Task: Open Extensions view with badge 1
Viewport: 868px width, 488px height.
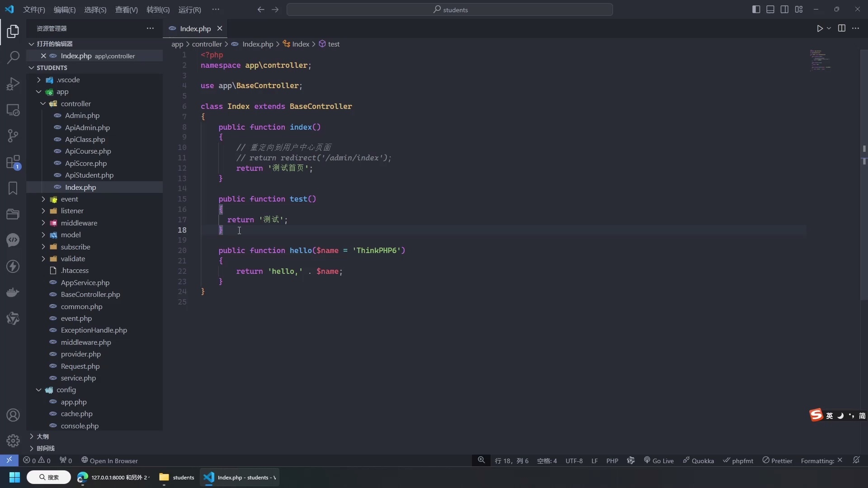Action: (13, 163)
